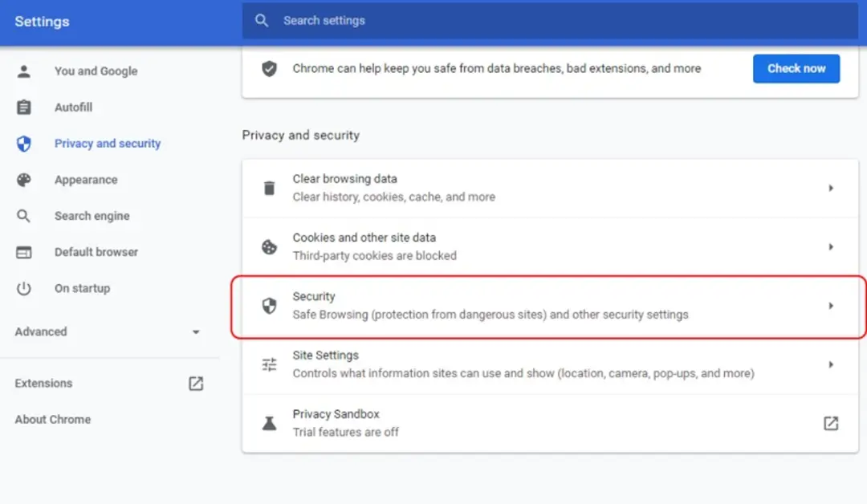This screenshot has width=867, height=504.
Task: Go to You and Google section
Action: [96, 71]
